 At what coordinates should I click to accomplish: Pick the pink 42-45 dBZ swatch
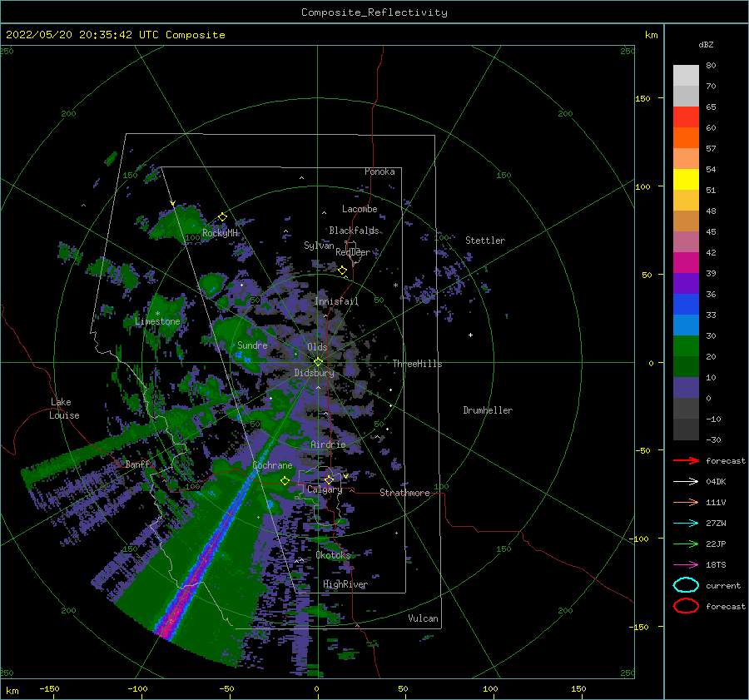coord(686,242)
